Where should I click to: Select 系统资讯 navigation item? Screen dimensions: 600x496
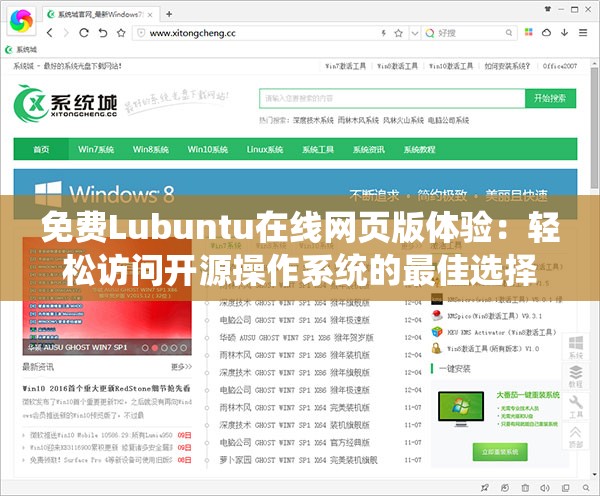click(369, 149)
